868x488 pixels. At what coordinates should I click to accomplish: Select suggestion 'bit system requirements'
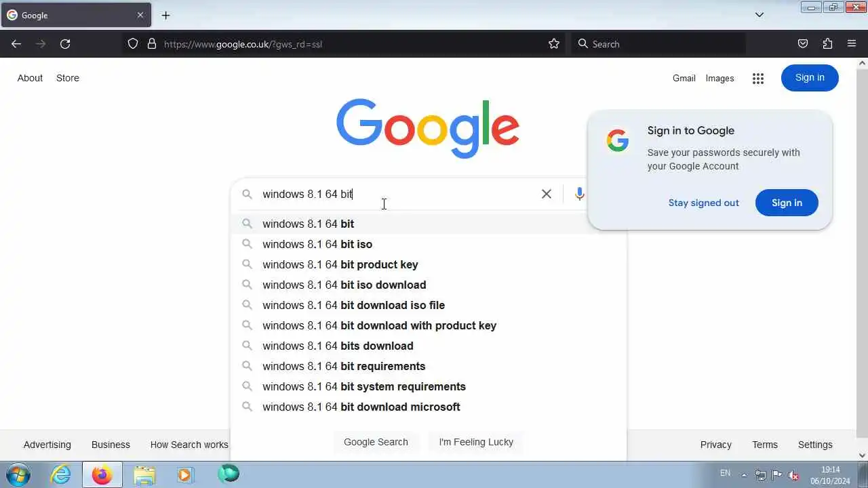point(429,386)
